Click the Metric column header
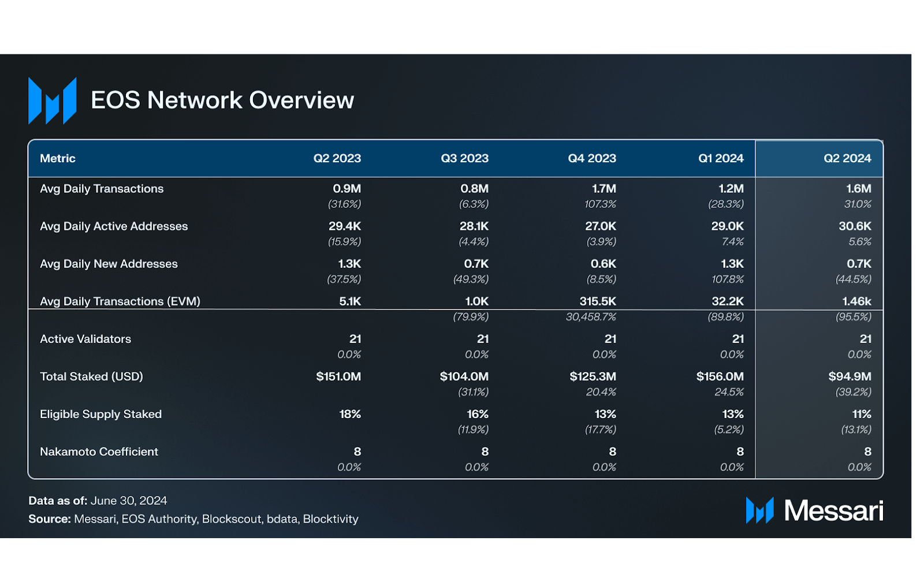This screenshot has height=578, width=924. (58, 158)
